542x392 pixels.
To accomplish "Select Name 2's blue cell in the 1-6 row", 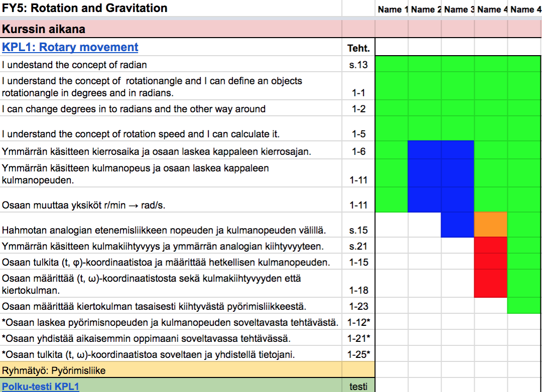I will click(425, 150).
